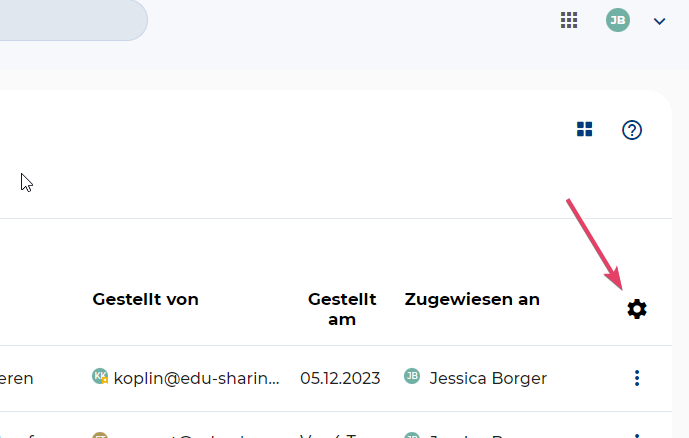
Task: Click the Jessica Borger assignee name
Action: coord(488,378)
